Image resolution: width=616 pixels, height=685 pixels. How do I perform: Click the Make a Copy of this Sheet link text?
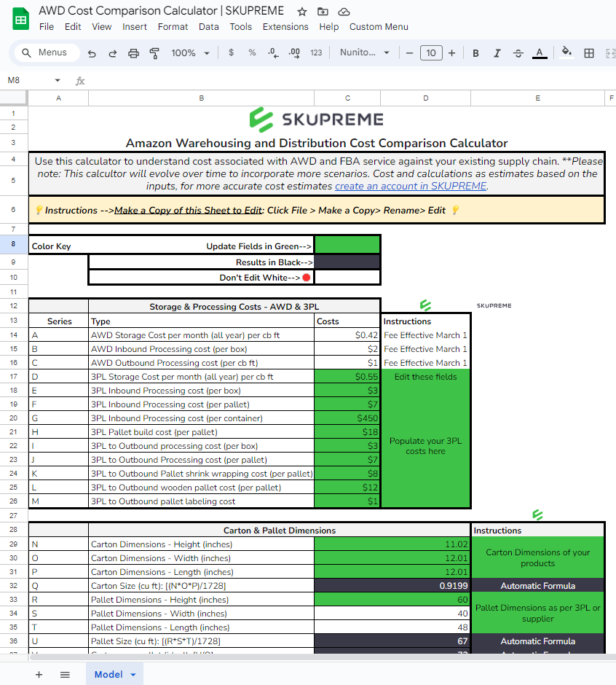point(188,210)
